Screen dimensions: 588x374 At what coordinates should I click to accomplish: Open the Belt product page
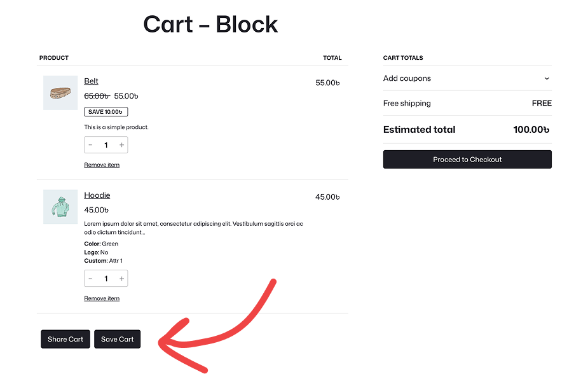[x=91, y=81]
